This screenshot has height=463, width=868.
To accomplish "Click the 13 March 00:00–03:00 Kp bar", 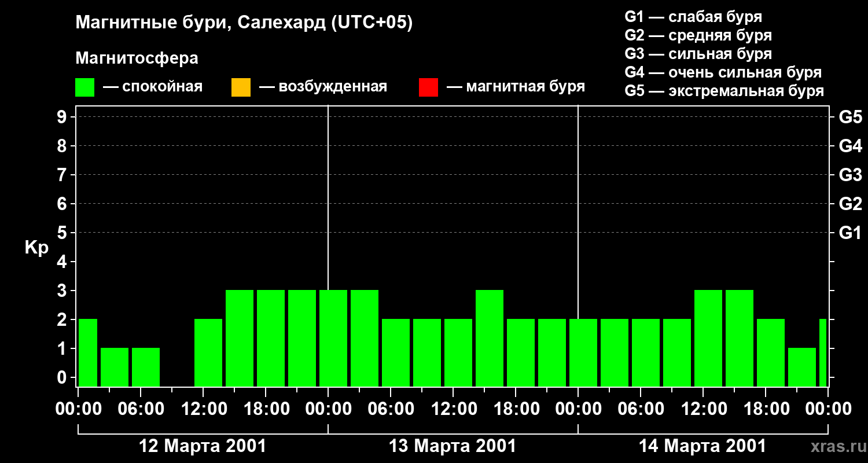I will coord(333,338).
